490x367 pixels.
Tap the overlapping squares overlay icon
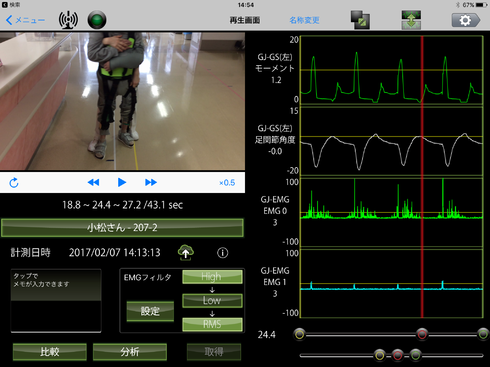pos(360,20)
